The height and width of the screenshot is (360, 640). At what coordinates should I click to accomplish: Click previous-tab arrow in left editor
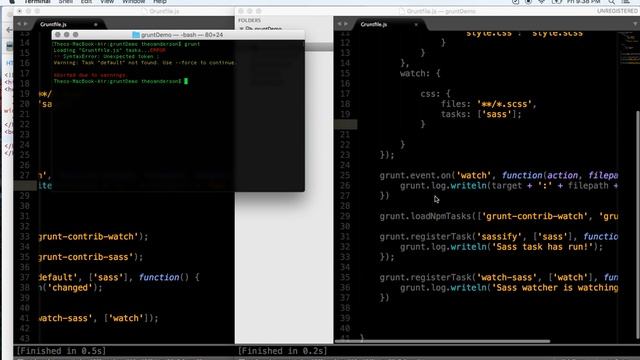point(19,24)
